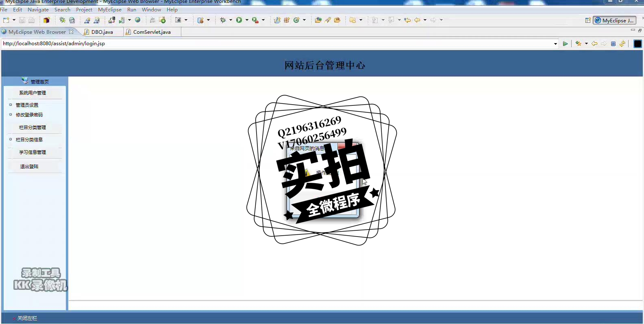Maximize the editor area view

(640, 30)
